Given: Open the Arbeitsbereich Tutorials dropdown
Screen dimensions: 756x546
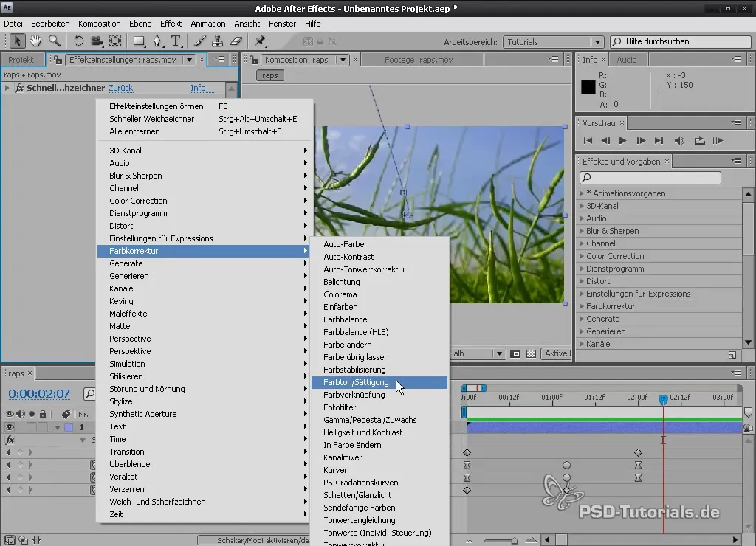Looking at the screenshot, I should (553, 42).
